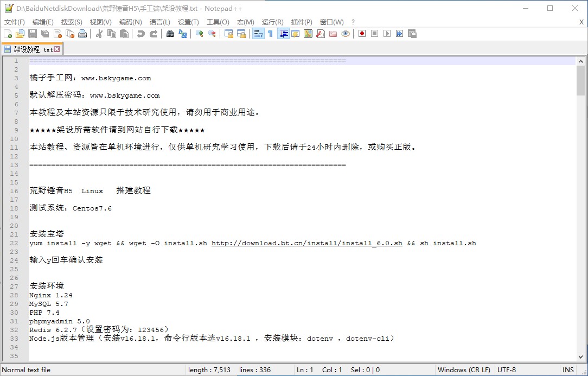The image size is (588, 376).
Task: Save the current file via toolbar
Action: (x=33, y=34)
